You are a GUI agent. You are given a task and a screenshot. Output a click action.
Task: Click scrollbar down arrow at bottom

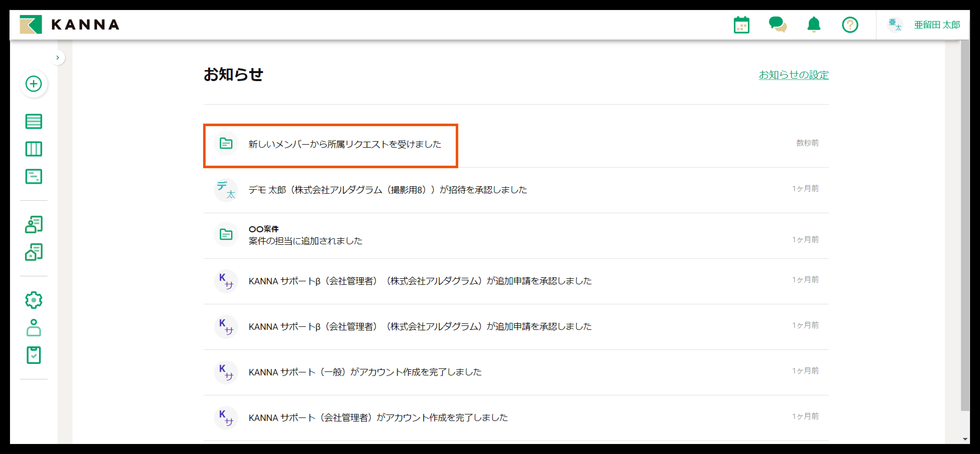click(965, 439)
